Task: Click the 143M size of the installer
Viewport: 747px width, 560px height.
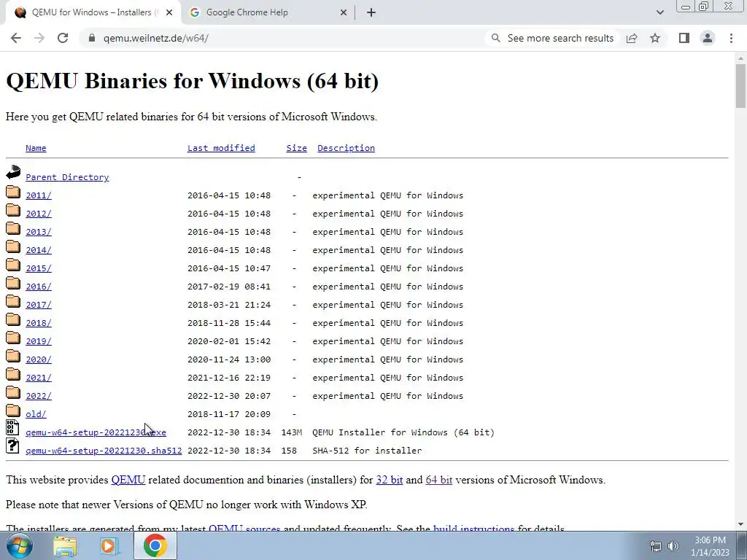Action: [292, 432]
